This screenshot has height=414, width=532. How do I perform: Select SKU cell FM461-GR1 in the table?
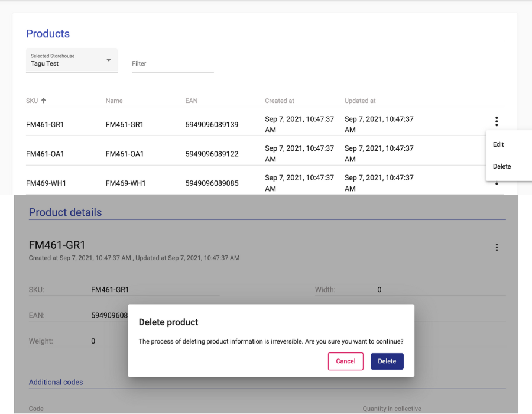tap(45, 125)
